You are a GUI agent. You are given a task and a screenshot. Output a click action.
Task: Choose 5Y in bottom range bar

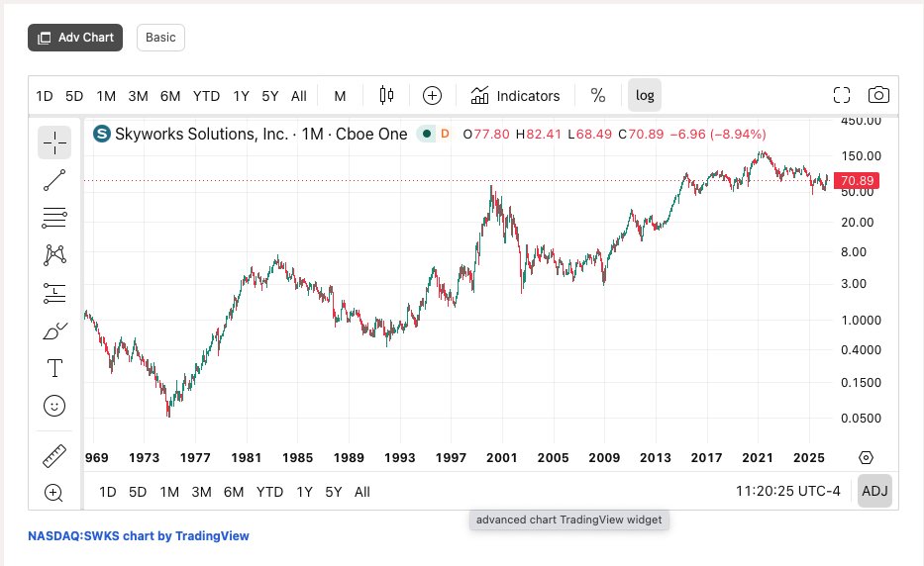[x=334, y=492]
